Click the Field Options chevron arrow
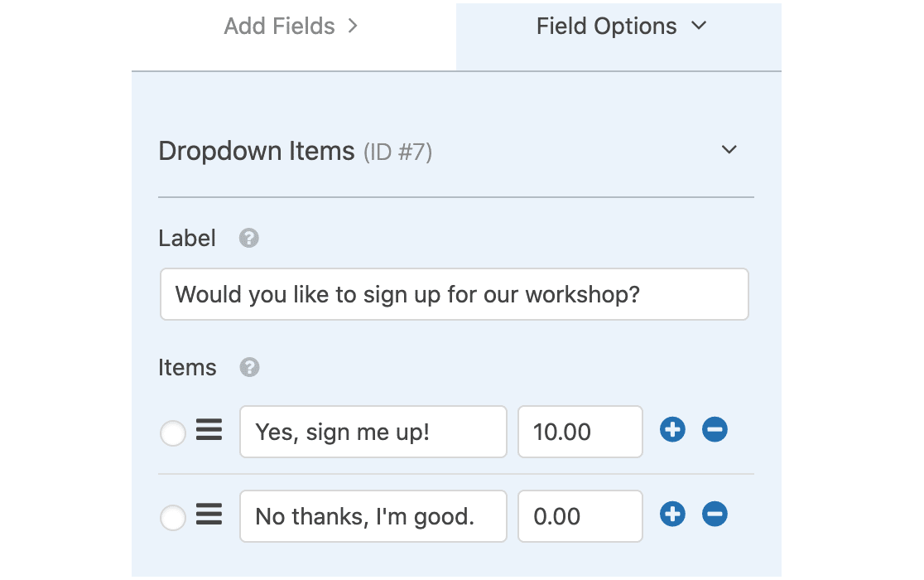Image resolution: width=924 pixels, height=580 pixels. pyautogui.click(x=699, y=26)
